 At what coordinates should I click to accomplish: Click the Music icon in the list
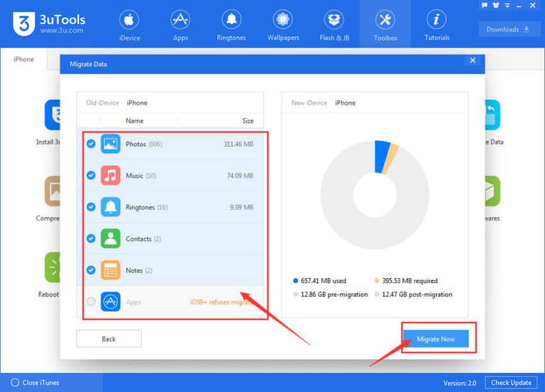[x=111, y=175]
